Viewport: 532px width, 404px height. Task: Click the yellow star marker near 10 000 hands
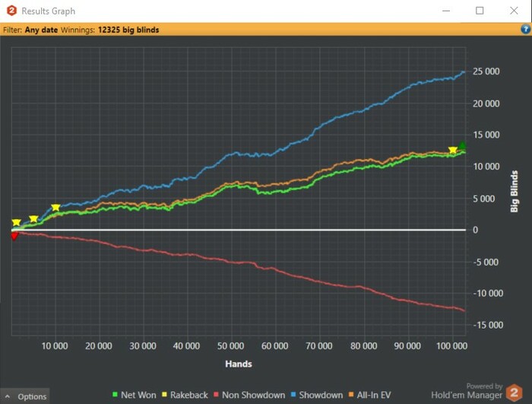[55, 207]
